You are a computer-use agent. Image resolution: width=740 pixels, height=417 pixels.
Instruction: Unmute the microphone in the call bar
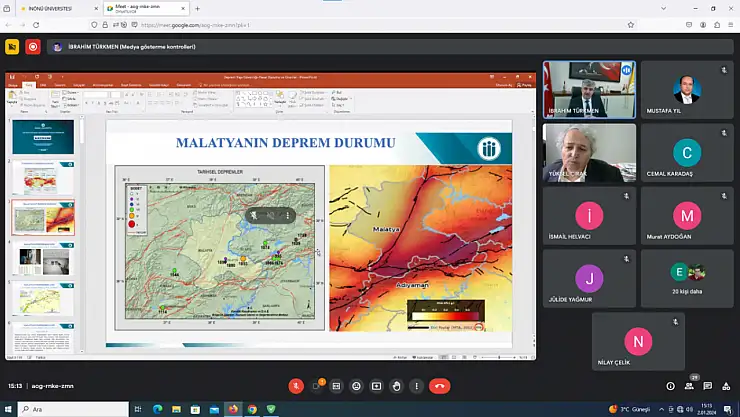click(296, 386)
